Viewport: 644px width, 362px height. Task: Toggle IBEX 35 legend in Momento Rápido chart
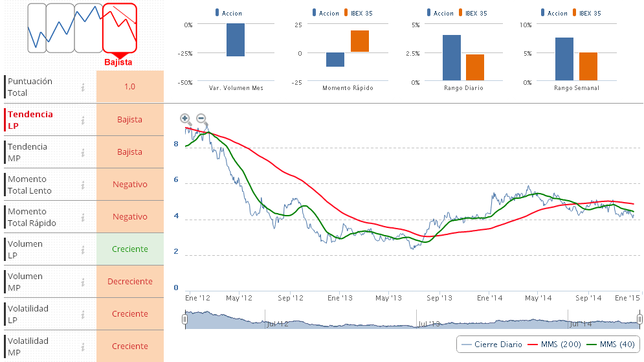tap(358, 13)
